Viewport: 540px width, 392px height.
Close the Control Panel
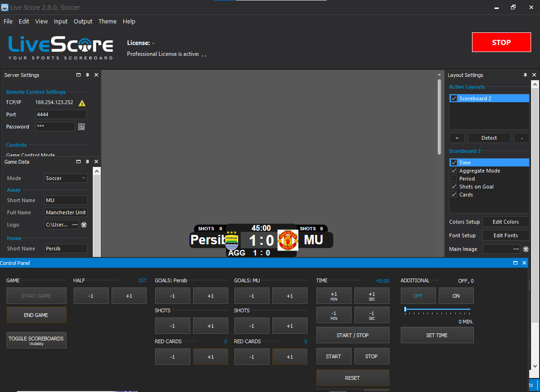pyautogui.click(x=524, y=263)
